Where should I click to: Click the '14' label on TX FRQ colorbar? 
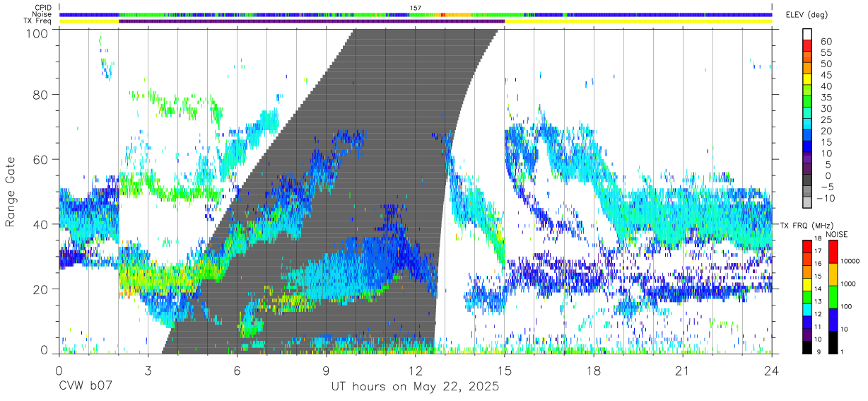[x=817, y=289]
